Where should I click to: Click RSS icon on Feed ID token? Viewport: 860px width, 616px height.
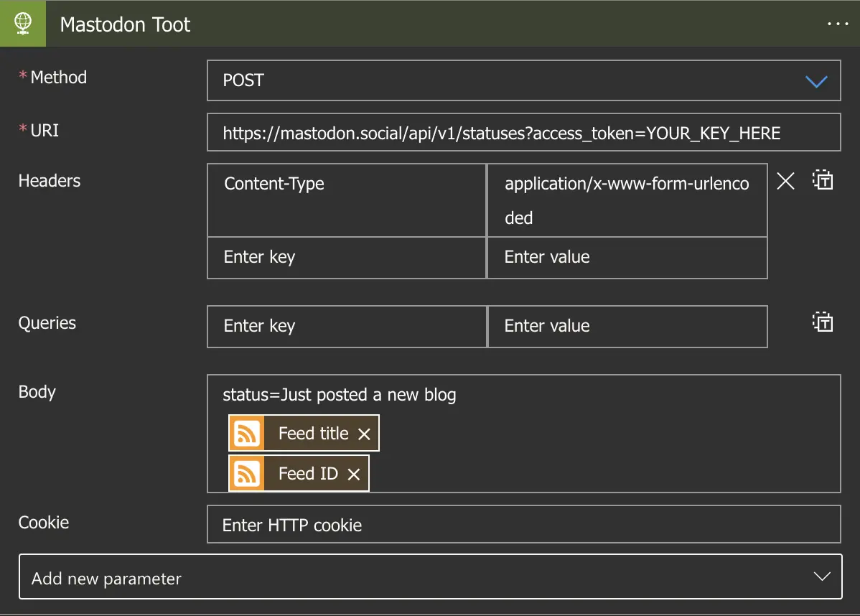click(x=247, y=473)
